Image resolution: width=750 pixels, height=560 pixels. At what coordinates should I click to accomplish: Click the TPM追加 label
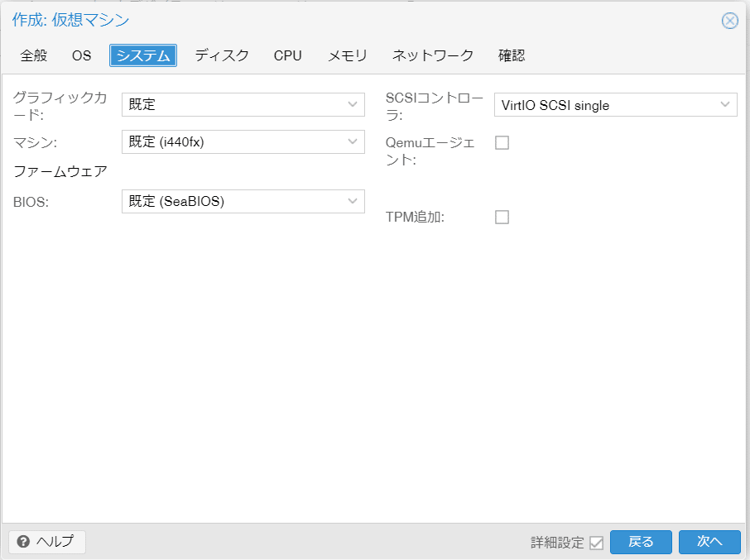[x=415, y=217]
